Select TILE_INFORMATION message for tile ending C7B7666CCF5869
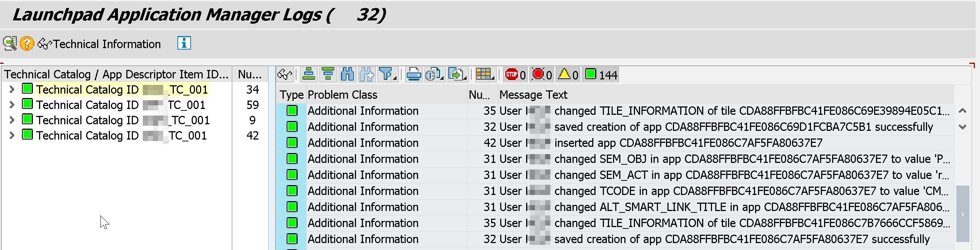Viewport: 980px width, 250px height. (726, 223)
